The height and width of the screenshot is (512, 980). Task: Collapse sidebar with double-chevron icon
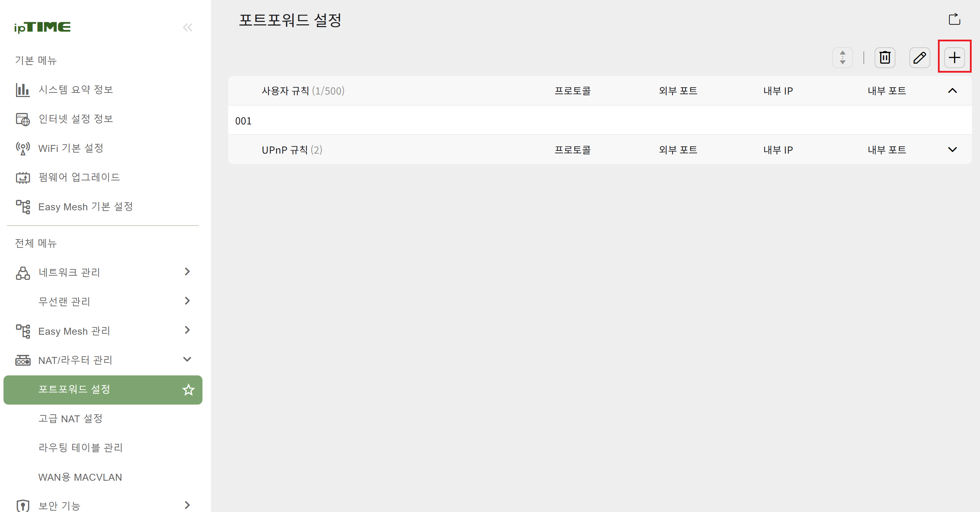pos(188,27)
